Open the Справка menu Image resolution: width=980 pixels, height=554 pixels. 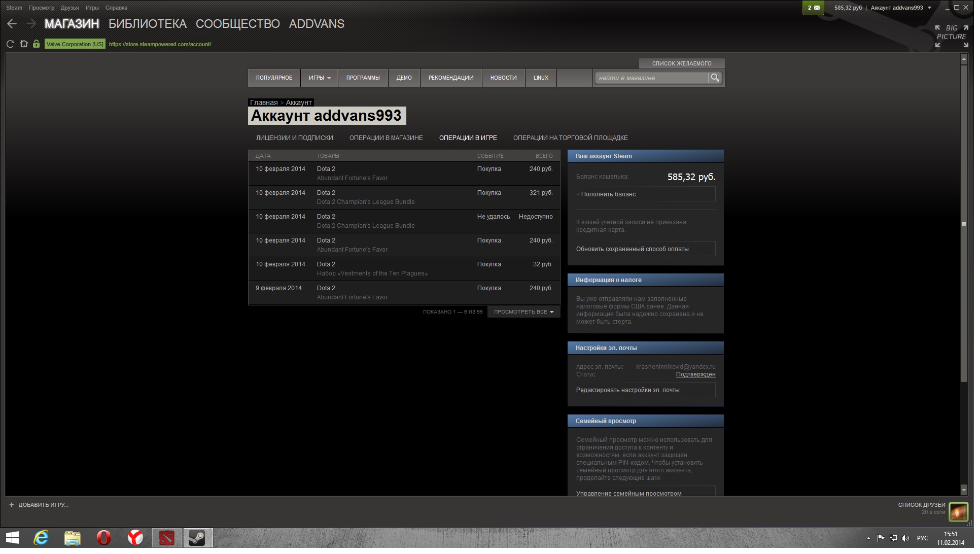pyautogui.click(x=117, y=8)
